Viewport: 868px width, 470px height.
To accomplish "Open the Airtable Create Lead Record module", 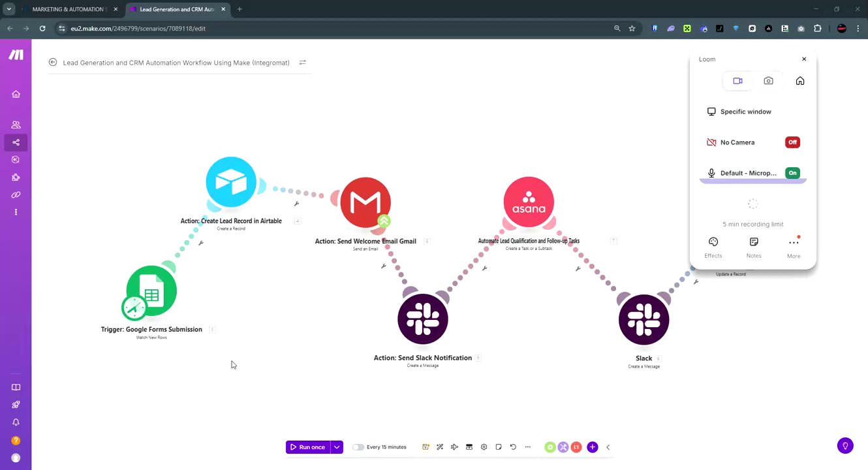I will [x=231, y=181].
